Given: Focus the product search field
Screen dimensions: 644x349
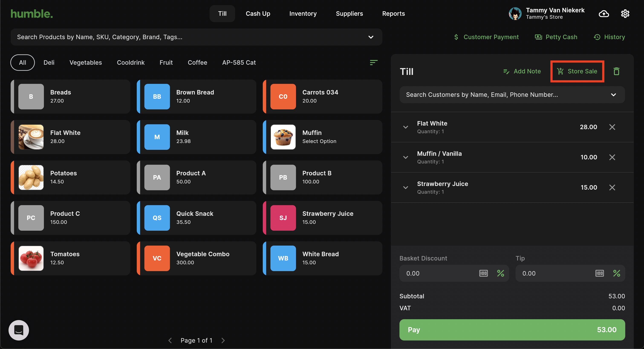Looking at the screenshot, I should tap(196, 37).
